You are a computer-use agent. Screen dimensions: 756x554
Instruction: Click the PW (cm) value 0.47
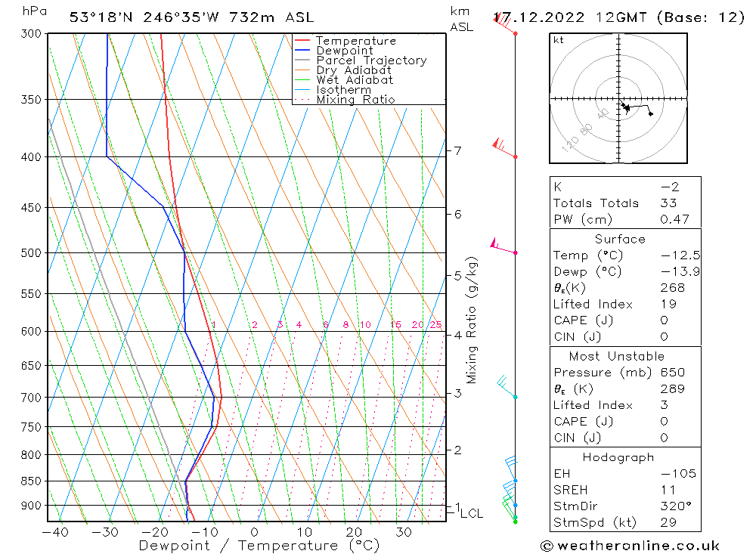tap(674, 219)
